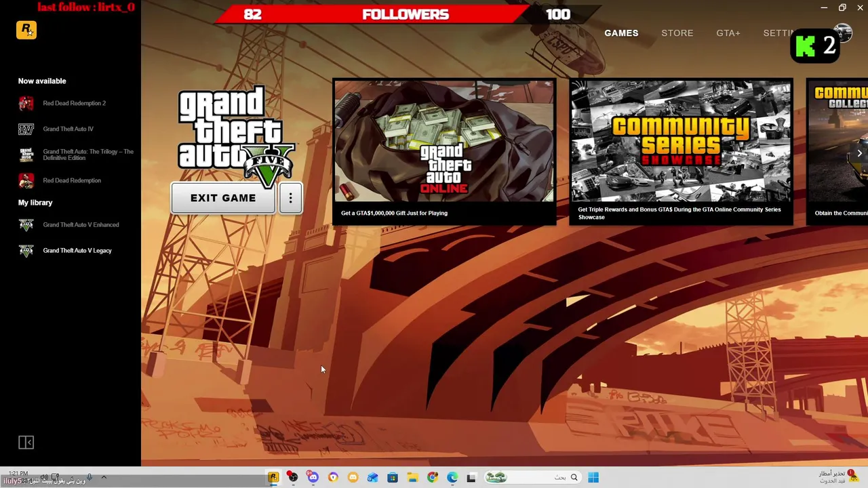Launch Google Chrome from the taskbar
This screenshot has width=868, height=488.
point(432,478)
